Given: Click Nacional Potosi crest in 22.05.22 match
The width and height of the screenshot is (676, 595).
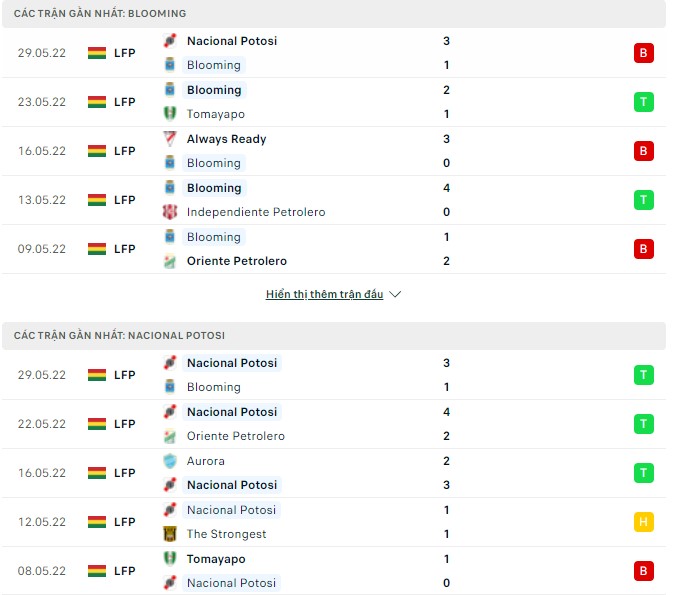Looking at the screenshot, I should pyautogui.click(x=169, y=412).
